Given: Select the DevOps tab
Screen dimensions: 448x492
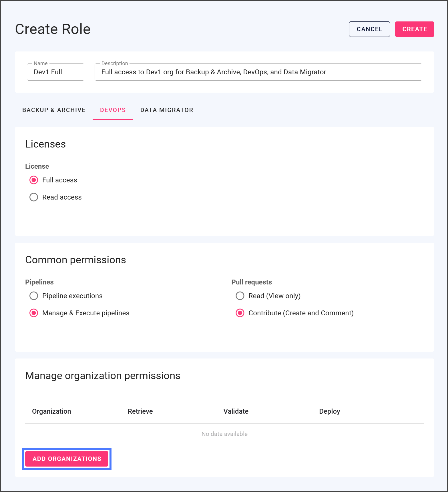Looking at the screenshot, I should pos(113,110).
